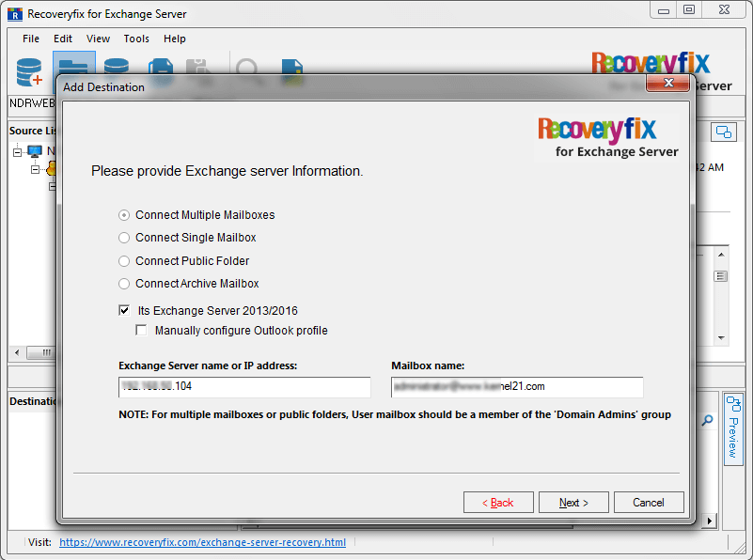Click the Back button
Image resolution: width=753 pixels, height=560 pixels.
(x=498, y=503)
